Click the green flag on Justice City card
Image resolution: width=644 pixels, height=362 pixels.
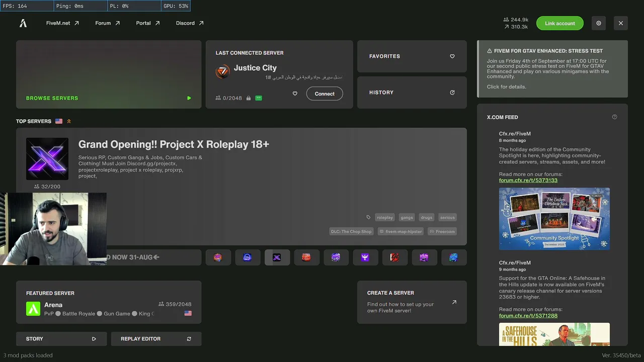coord(259,98)
